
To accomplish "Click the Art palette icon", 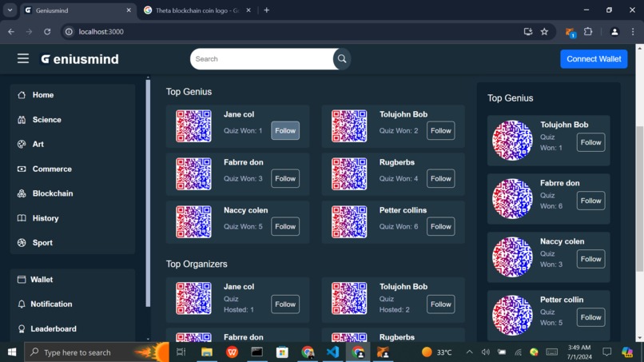I will [22, 144].
